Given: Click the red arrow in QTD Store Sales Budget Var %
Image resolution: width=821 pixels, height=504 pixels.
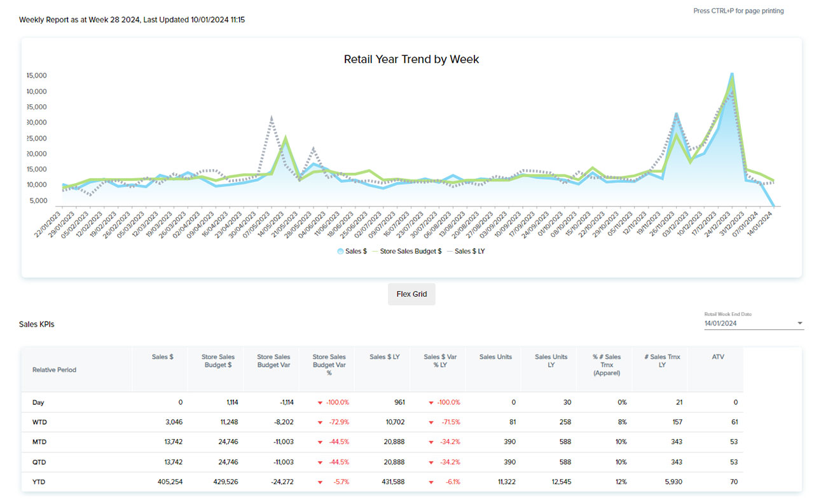Looking at the screenshot, I should coord(320,463).
